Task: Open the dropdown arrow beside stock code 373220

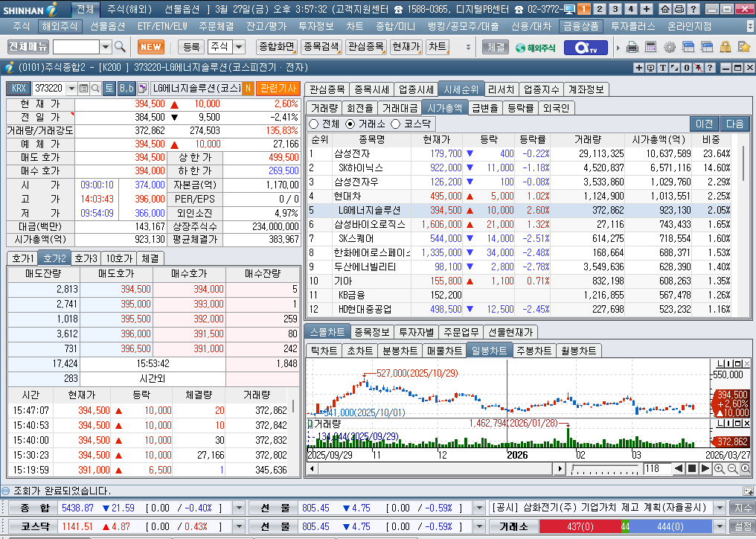Action: click(72, 89)
